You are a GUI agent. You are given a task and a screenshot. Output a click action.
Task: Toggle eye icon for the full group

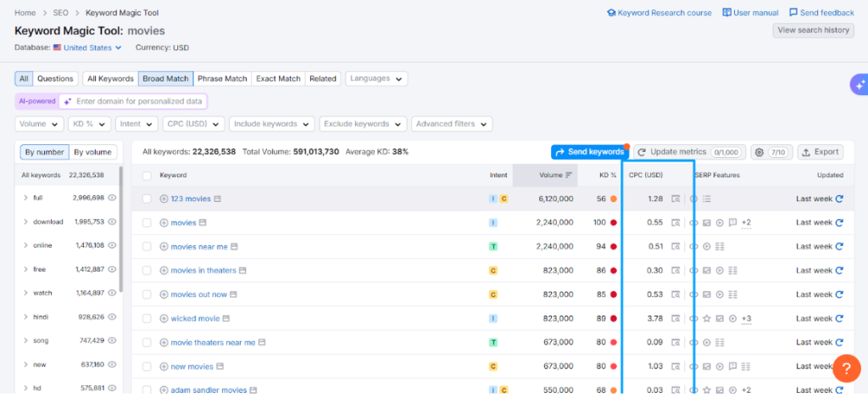pyautogui.click(x=112, y=198)
